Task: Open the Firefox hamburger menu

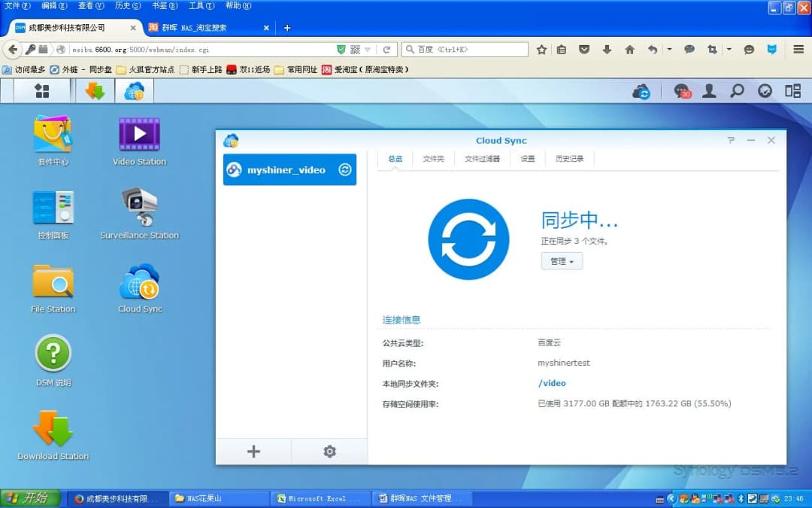Action: [x=798, y=50]
